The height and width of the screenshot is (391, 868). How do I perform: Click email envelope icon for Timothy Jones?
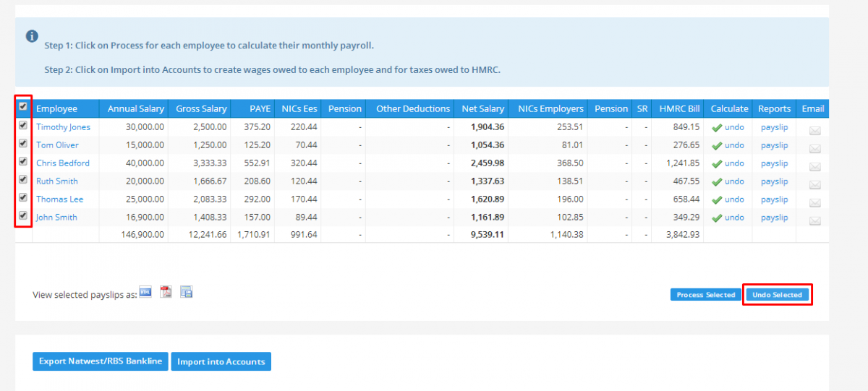(814, 131)
